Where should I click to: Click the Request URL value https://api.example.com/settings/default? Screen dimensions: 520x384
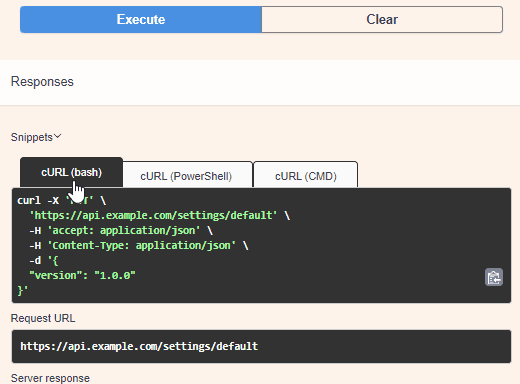pos(139,346)
